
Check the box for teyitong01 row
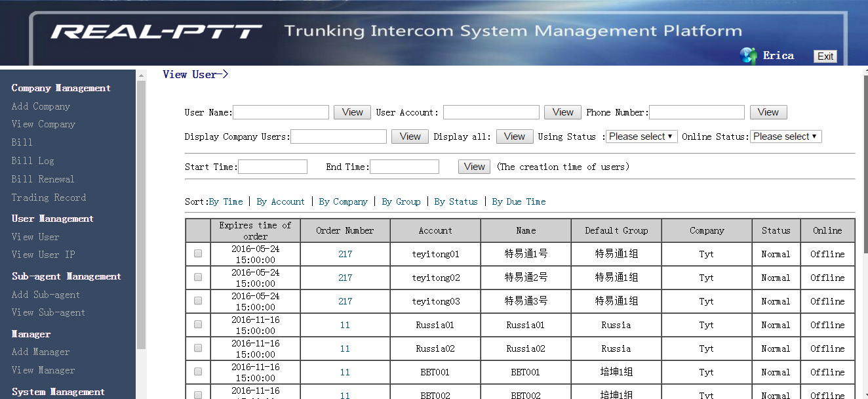198,253
